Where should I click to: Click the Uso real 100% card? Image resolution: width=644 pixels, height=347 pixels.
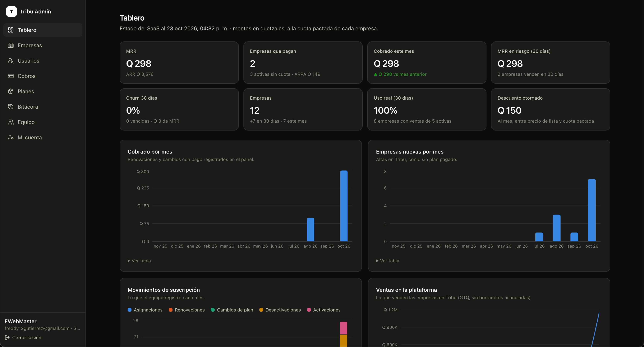coord(427,109)
